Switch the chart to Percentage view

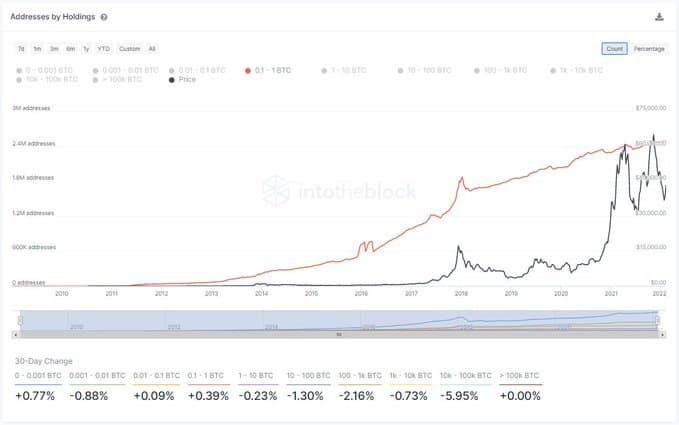tap(649, 48)
